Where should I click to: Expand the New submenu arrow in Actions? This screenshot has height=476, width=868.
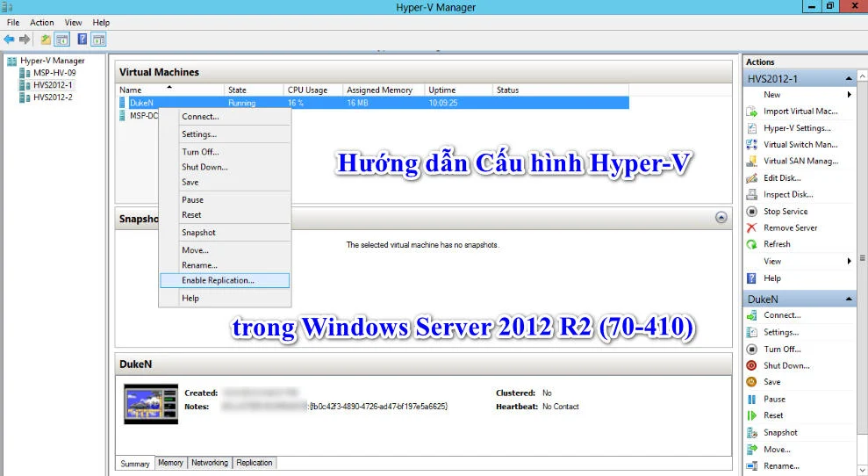click(850, 95)
